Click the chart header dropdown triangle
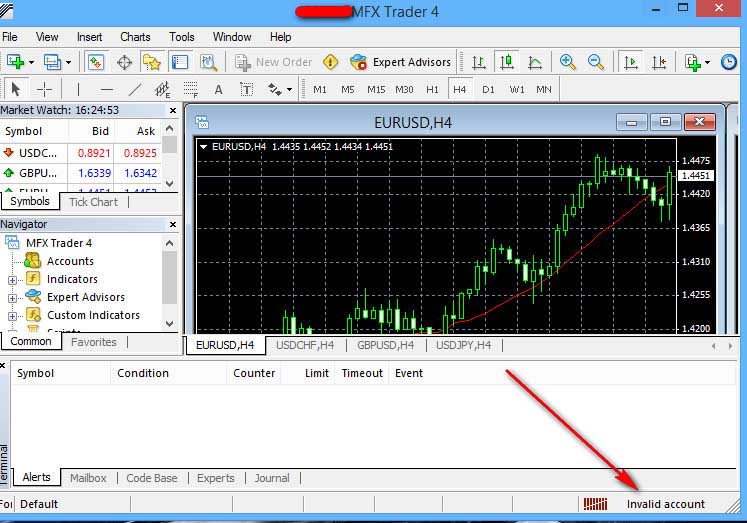The height and width of the screenshot is (523, 747). pyautogui.click(x=203, y=147)
